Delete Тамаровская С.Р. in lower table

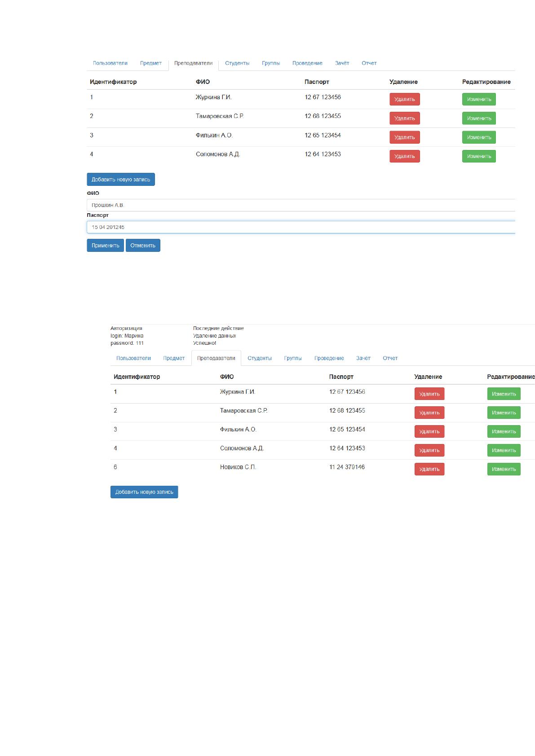(429, 413)
